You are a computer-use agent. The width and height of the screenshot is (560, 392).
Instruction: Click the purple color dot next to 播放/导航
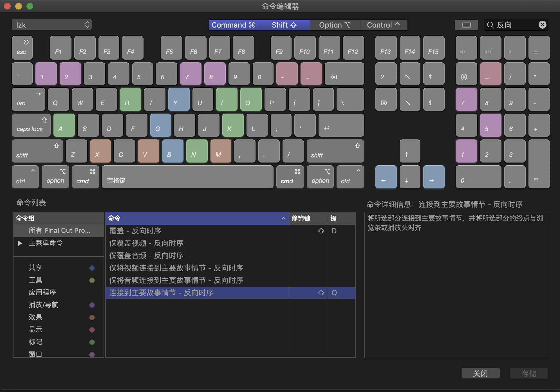[x=92, y=305]
